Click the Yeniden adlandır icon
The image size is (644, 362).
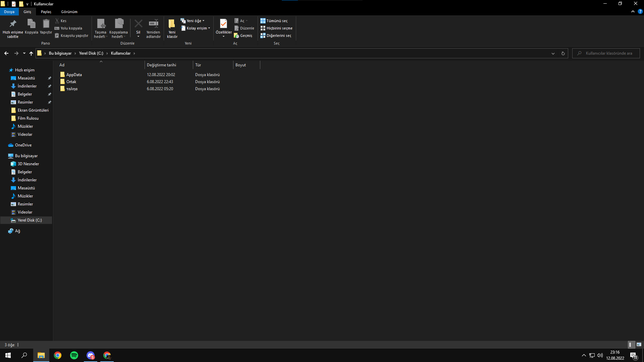(153, 24)
